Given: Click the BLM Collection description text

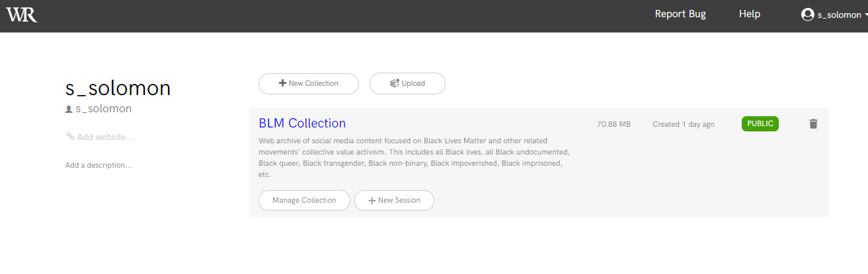Looking at the screenshot, I should click(x=410, y=158).
